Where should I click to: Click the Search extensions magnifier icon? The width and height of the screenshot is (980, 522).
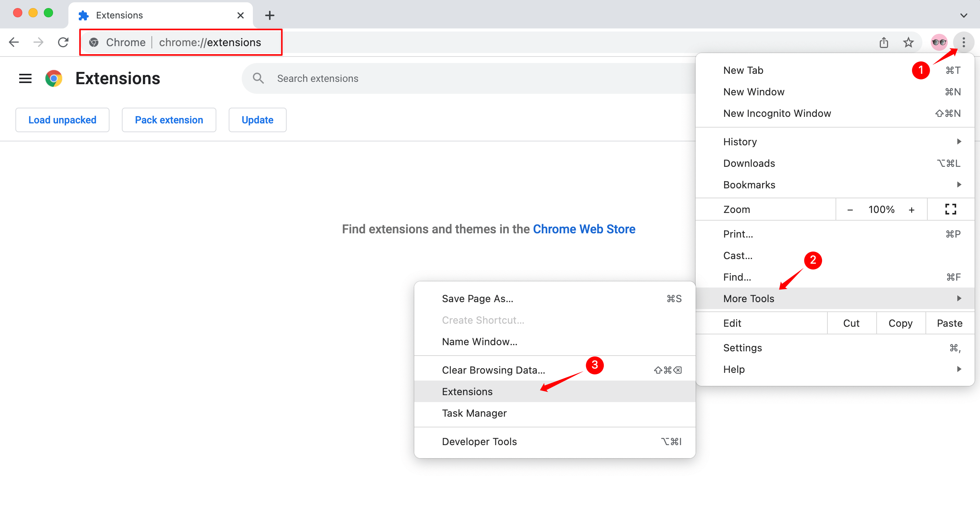pos(258,78)
